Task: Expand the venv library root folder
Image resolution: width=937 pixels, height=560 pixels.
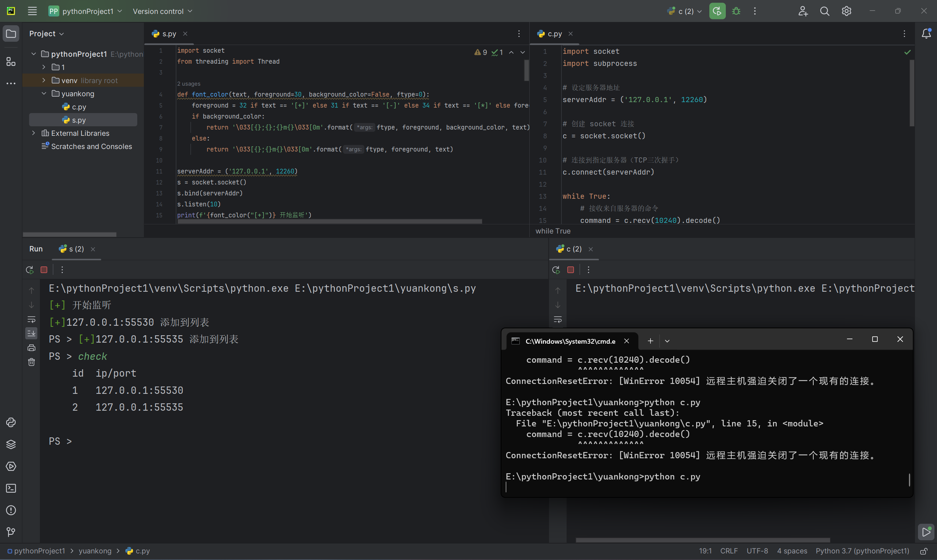Action: pos(44,80)
